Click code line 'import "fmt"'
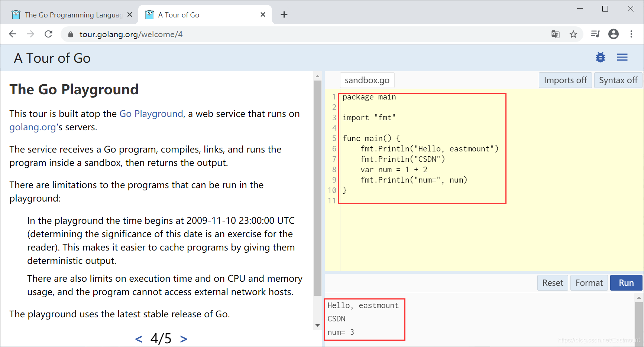Viewport: 644px width, 347px height. [369, 118]
